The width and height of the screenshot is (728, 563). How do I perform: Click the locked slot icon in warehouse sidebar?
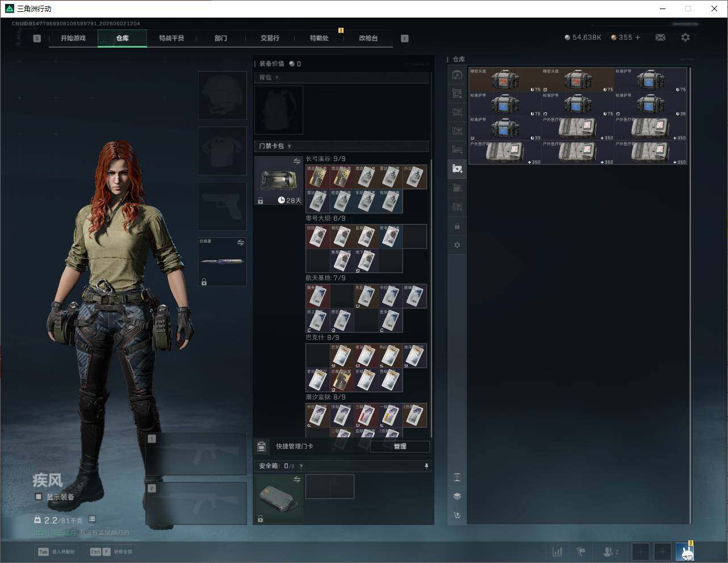click(x=457, y=226)
